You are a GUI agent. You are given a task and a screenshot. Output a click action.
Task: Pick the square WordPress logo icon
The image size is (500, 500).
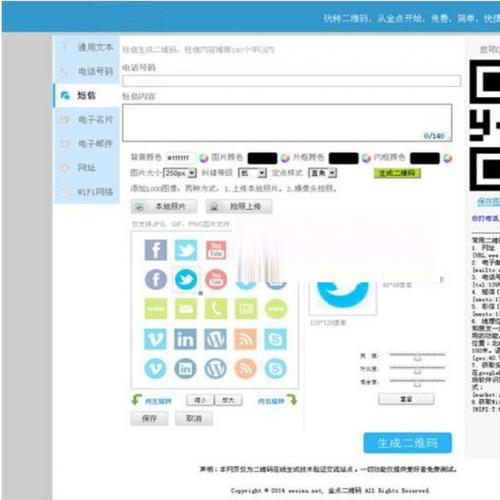(x=216, y=339)
